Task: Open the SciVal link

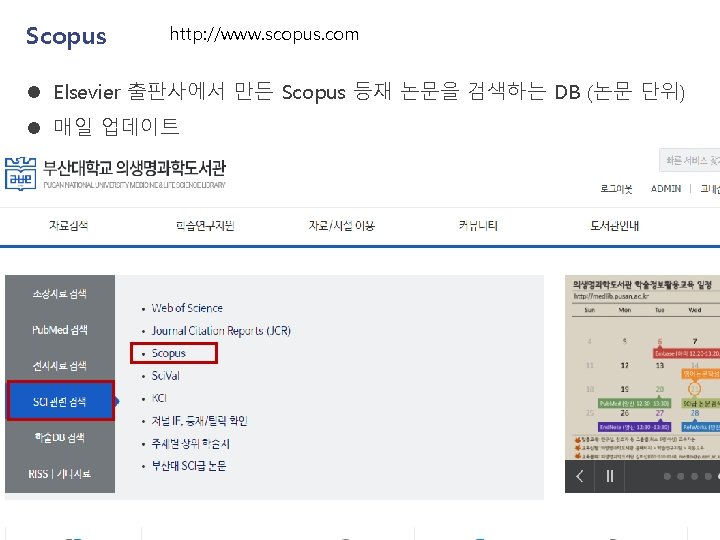Action: 165,376
